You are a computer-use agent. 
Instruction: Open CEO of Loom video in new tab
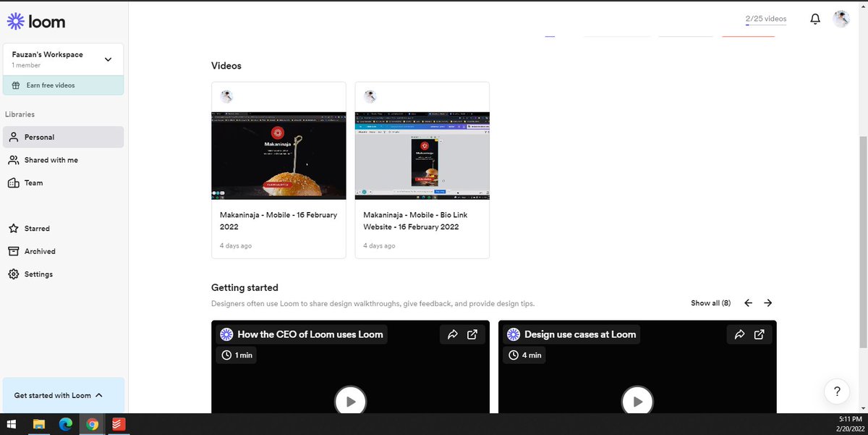coord(472,334)
